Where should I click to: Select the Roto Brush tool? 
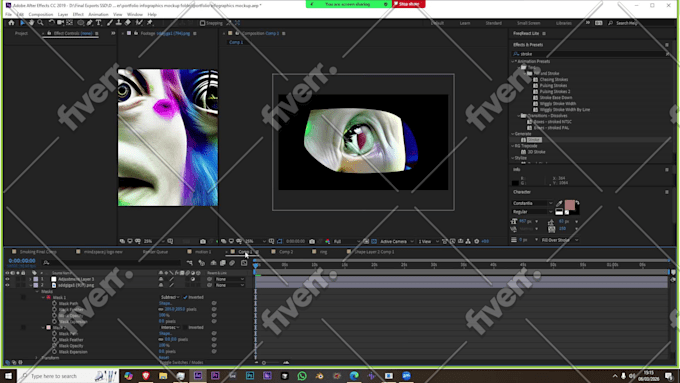tap(139, 23)
